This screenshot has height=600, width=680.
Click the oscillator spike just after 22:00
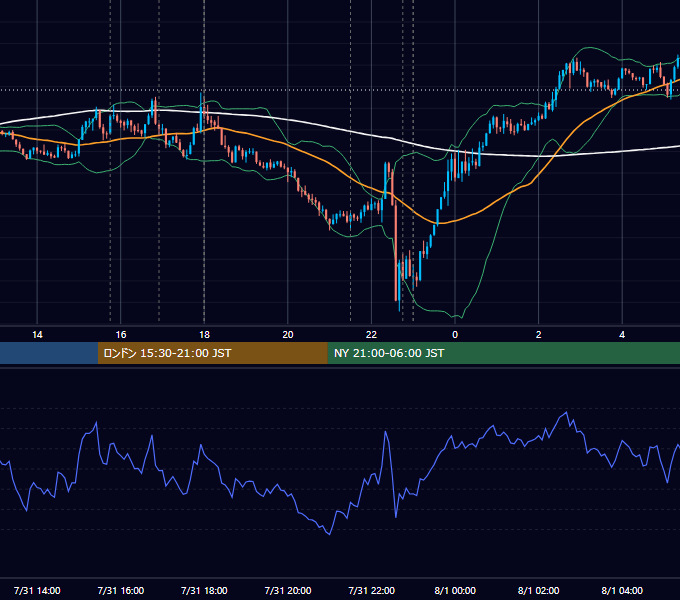tap(385, 432)
